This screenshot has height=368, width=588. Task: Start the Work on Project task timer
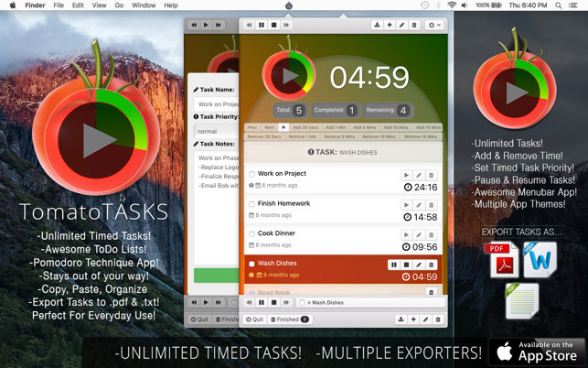point(406,175)
